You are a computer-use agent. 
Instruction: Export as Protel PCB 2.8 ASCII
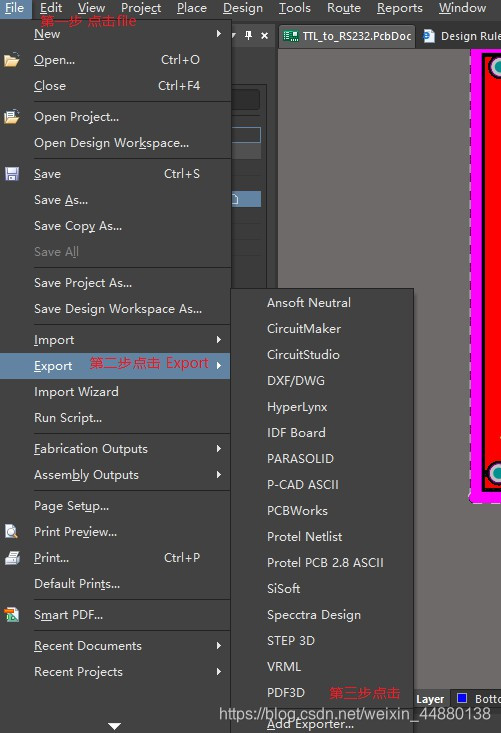click(x=322, y=563)
